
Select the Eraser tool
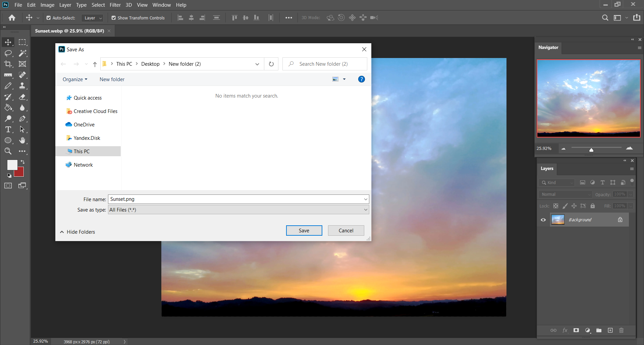(x=22, y=97)
